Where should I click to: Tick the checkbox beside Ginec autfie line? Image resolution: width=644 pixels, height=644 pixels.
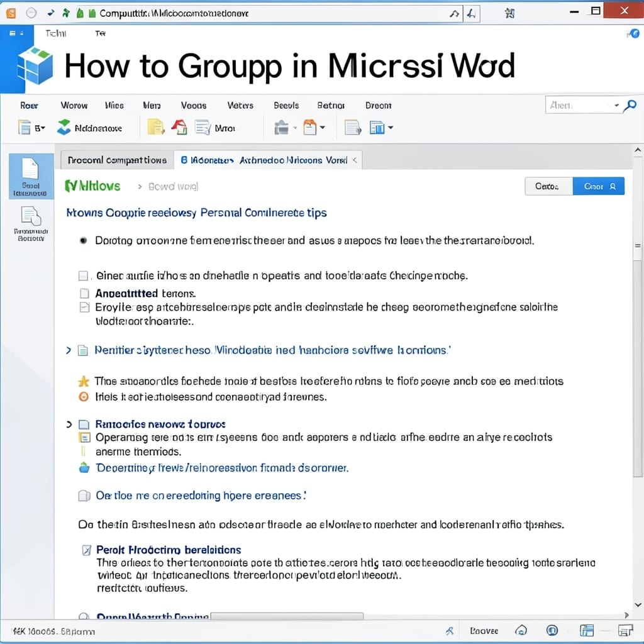[84, 275]
